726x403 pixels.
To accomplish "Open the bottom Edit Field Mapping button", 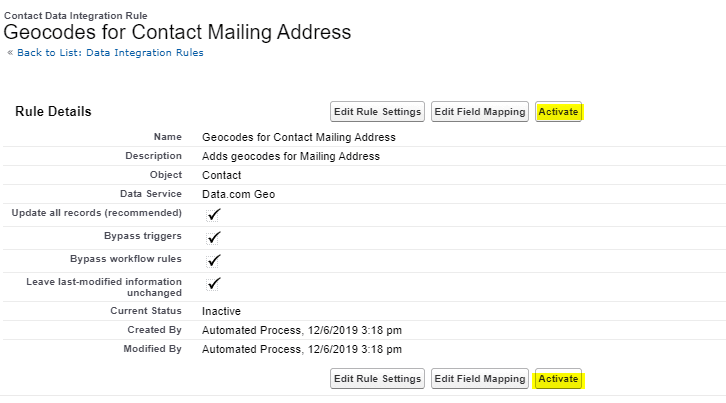I will click(x=480, y=379).
